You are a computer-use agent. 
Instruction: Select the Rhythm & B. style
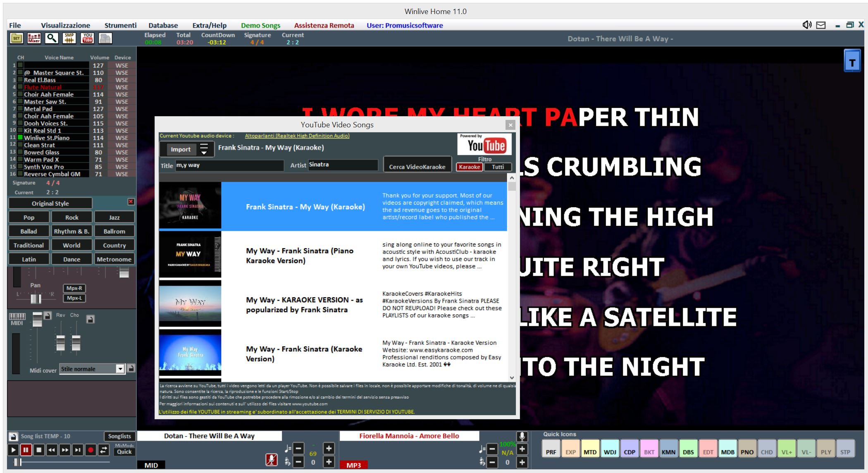point(72,232)
